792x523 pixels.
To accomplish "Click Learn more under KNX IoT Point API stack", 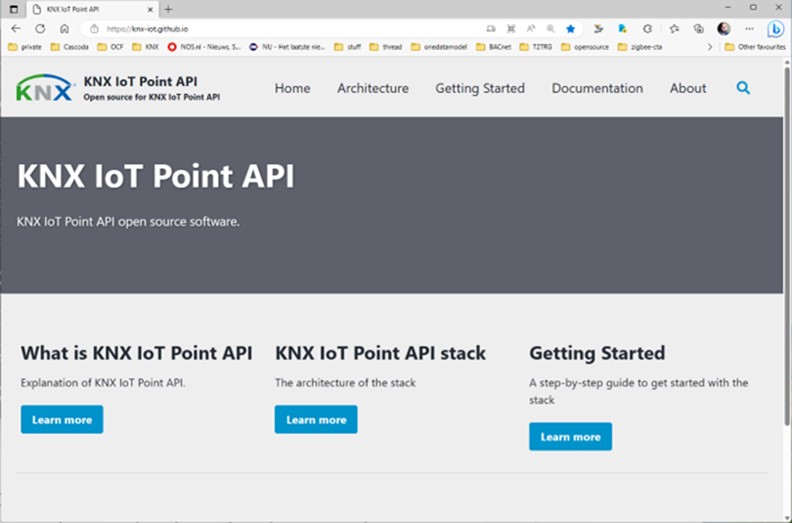I will tap(316, 420).
